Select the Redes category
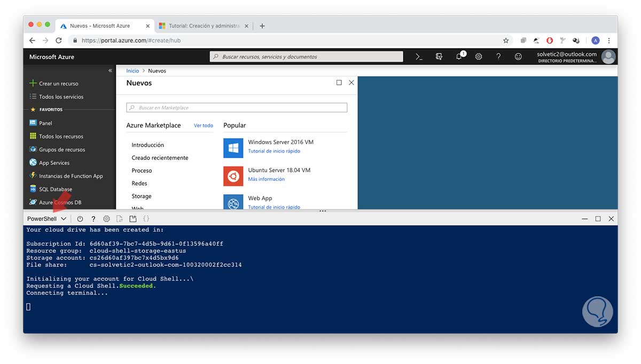Screen dimensions: 641x364 [x=139, y=183]
